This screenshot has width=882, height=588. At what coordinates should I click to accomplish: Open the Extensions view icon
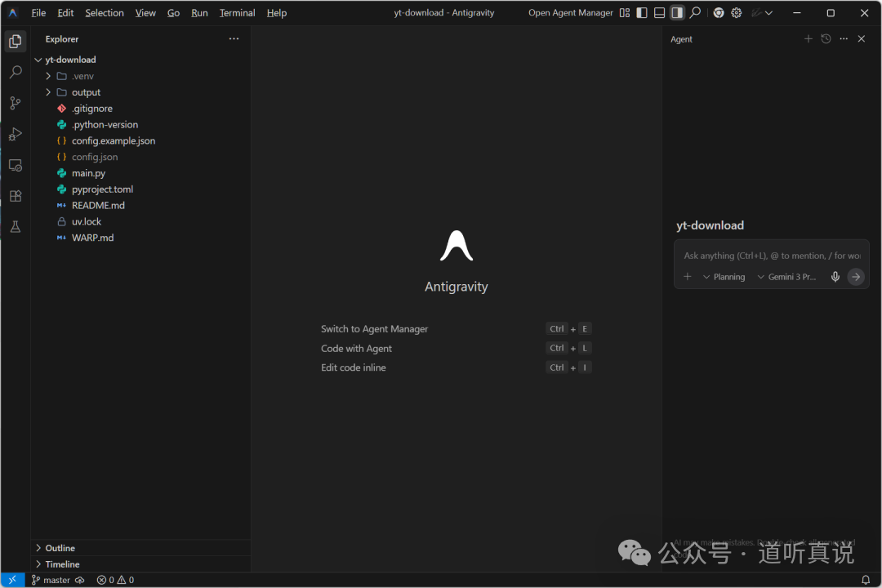tap(16, 196)
